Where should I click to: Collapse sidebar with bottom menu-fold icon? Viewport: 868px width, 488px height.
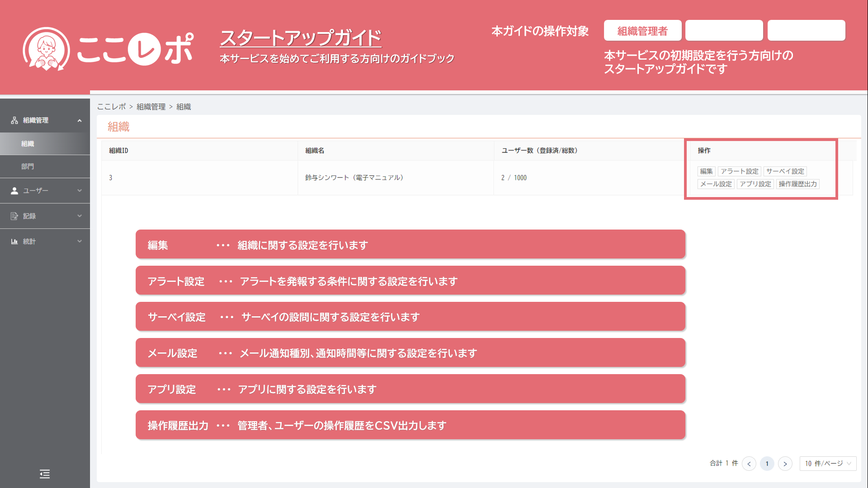[45, 474]
